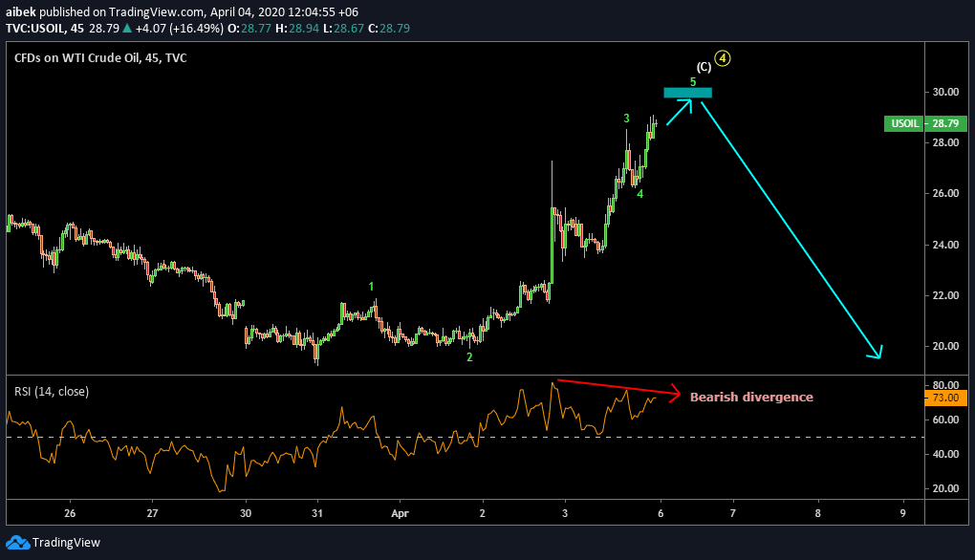Screen dimensions: 975x560
Task: Click the teal target zone rectangle near 30.00
Action: [687, 93]
